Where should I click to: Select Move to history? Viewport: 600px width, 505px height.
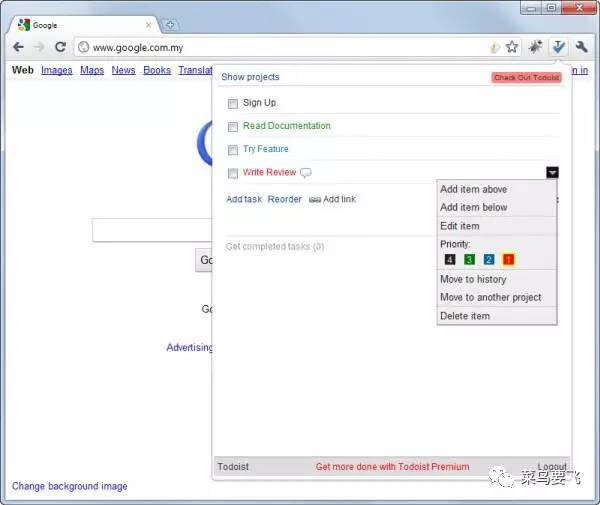click(x=473, y=279)
